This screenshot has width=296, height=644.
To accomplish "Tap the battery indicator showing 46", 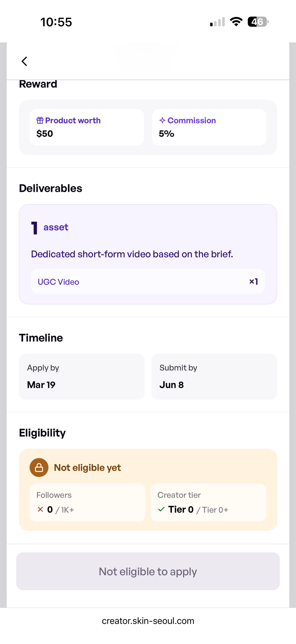I will (258, 22).
